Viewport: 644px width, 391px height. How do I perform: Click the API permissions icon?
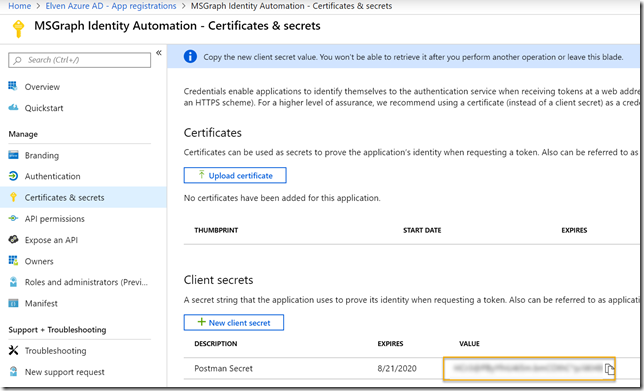(13, 218)
